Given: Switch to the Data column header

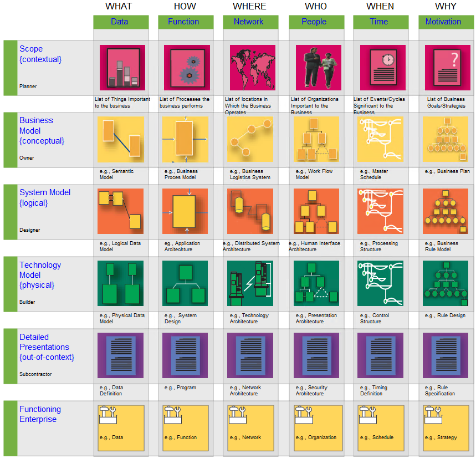Looking at the screenshot, I should [119, 22].
